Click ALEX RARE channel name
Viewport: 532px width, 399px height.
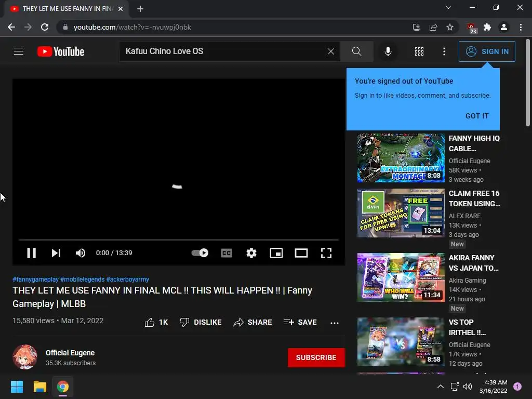pos(464,216)
